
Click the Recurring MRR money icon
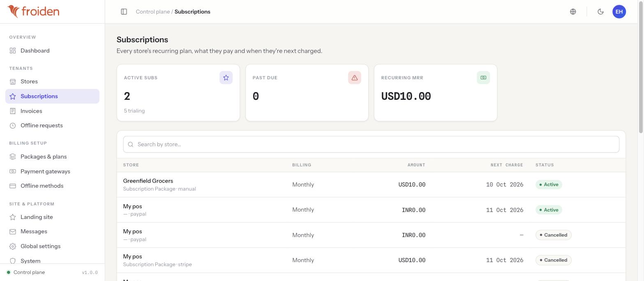[x=483, y=78]
